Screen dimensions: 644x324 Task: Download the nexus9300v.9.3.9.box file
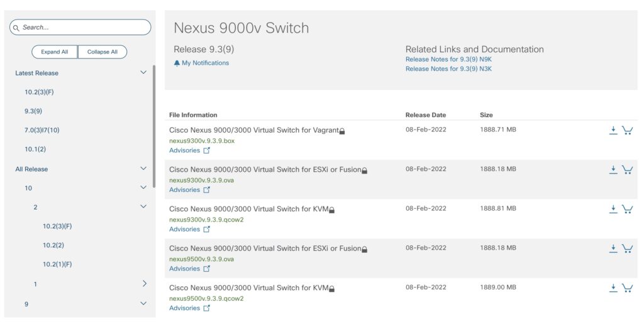pyautogui.click(x=613, y=130)
